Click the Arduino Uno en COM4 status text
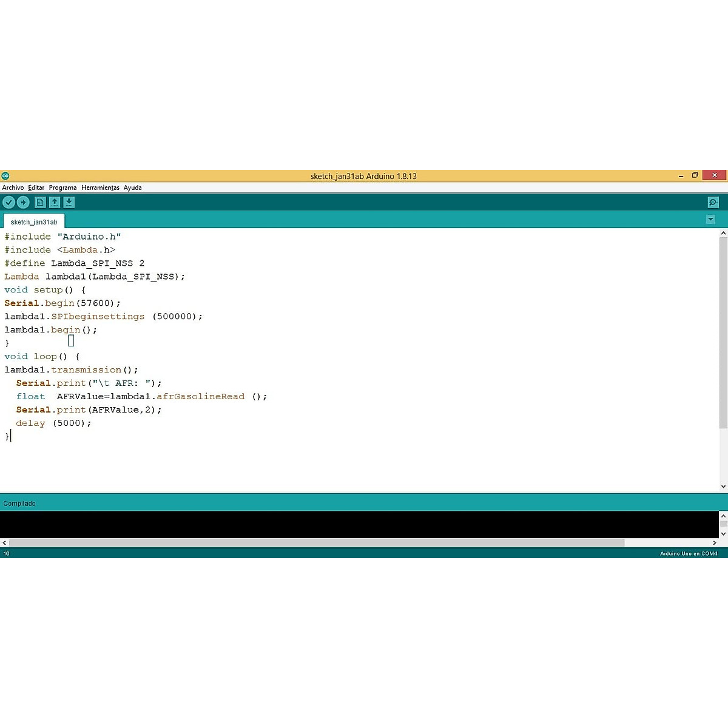The width and height of the screenshot is (728, 728). tap(688, 553)
